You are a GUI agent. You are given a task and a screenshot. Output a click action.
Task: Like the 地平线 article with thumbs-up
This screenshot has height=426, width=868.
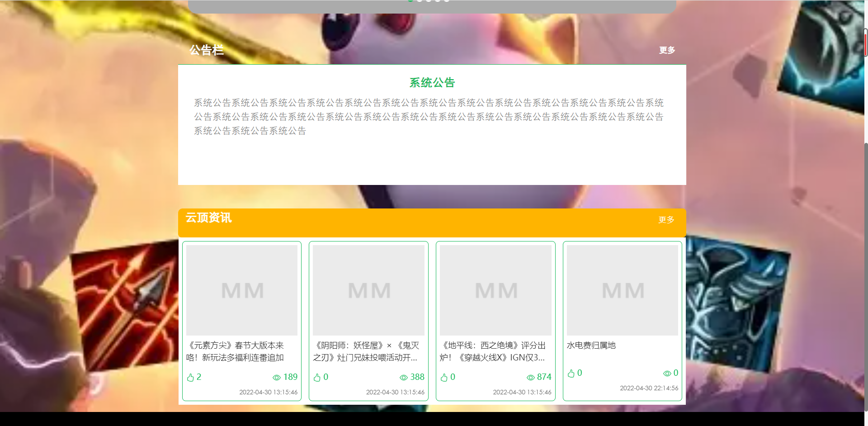coord(444,377)
